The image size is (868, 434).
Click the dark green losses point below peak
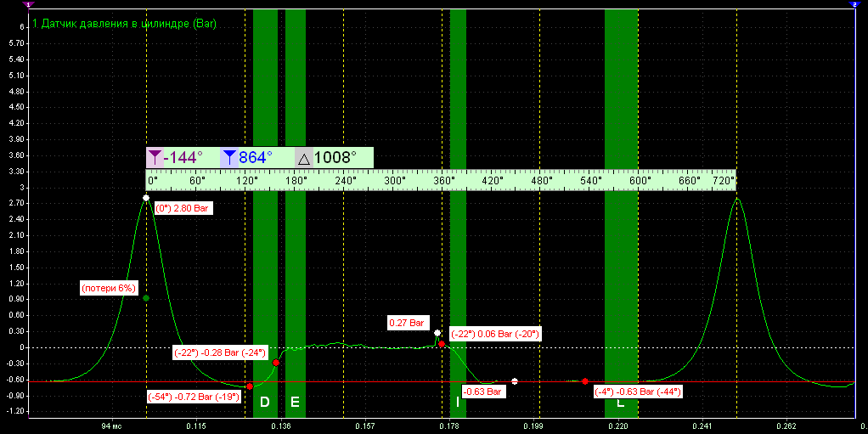click(x=146, y=298)
